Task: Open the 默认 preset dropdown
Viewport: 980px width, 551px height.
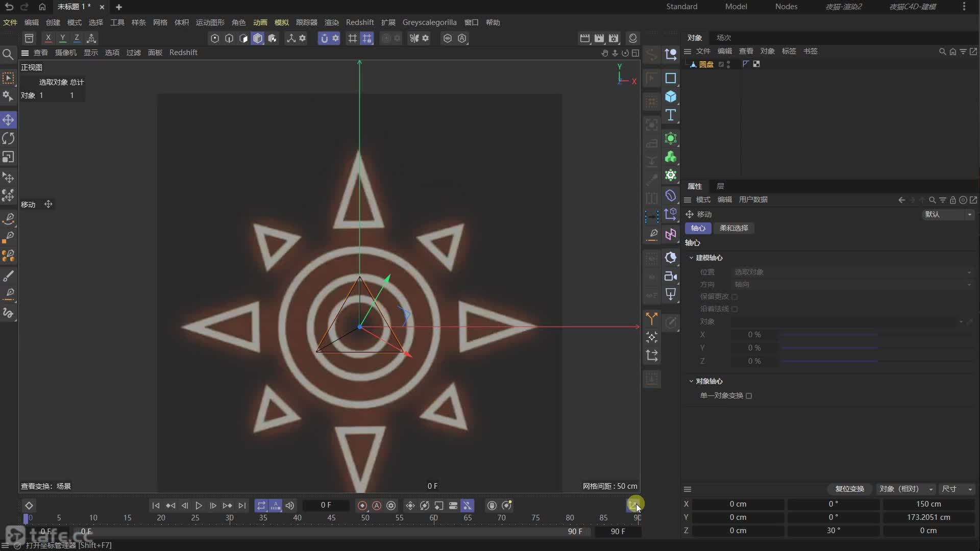Action: pyautogui.click(x=948, y=215)
